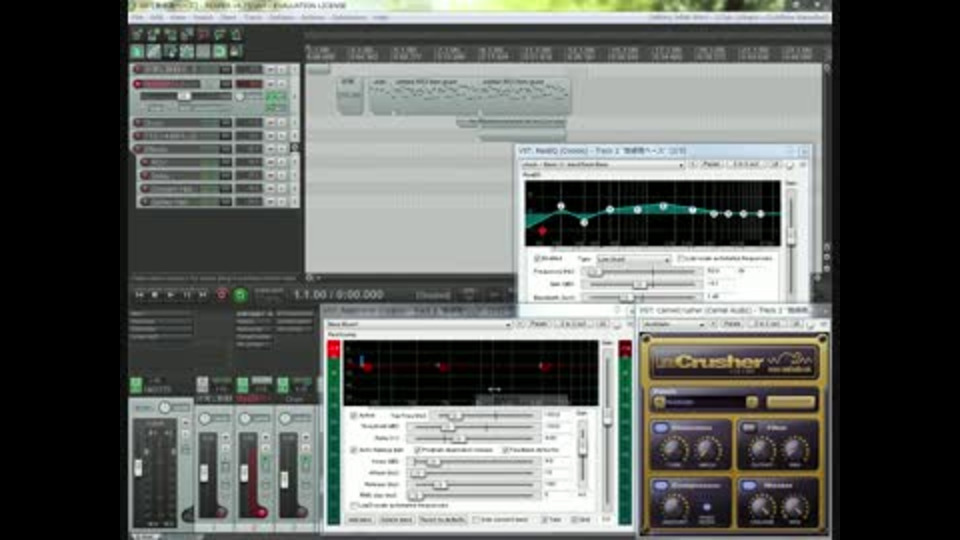Toggle ReaXcomp feedback detector checkbox
This screenshot has width=960, height=540.
click(505, 450)
